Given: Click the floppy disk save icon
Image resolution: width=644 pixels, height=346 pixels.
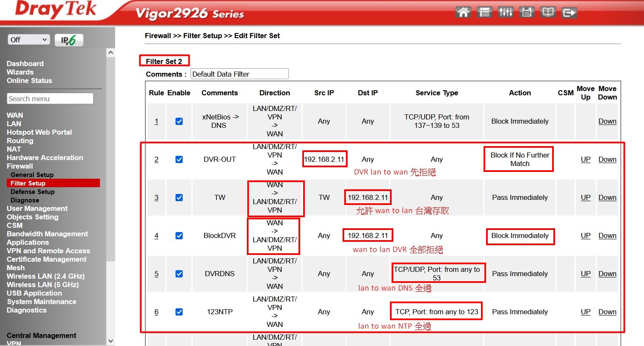Looking at the screenshot, I should click(527, 12).
